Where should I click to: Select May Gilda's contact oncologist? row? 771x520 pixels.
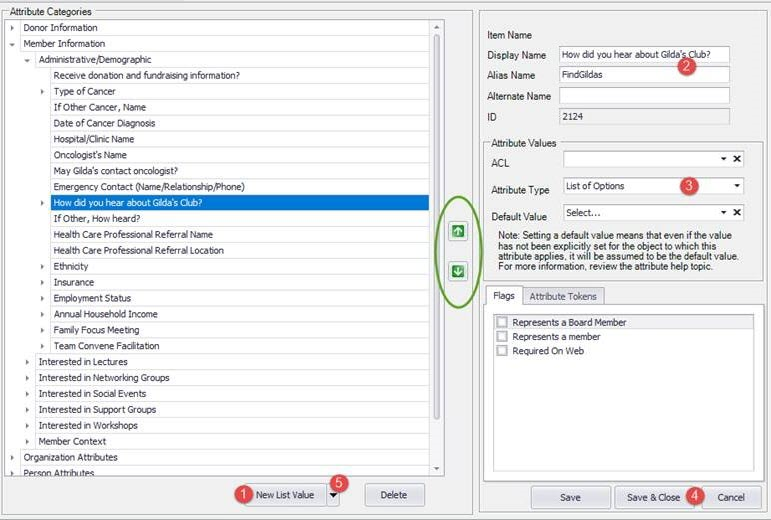tap(240, 171)
